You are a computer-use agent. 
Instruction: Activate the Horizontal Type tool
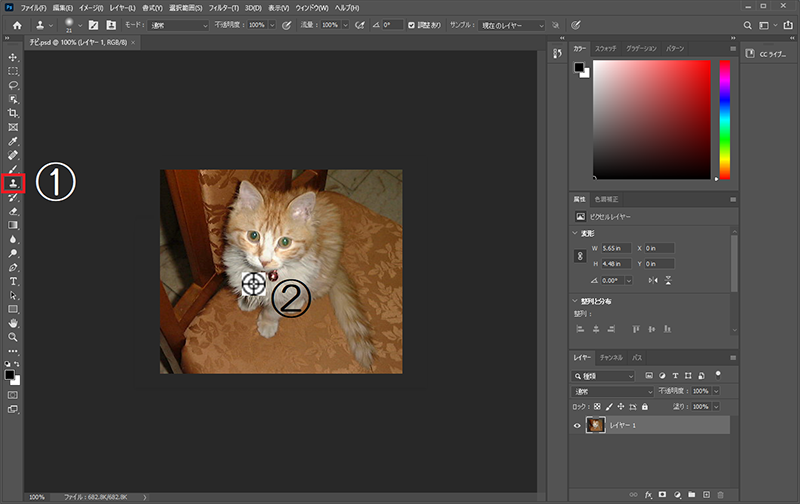(13, 282)
